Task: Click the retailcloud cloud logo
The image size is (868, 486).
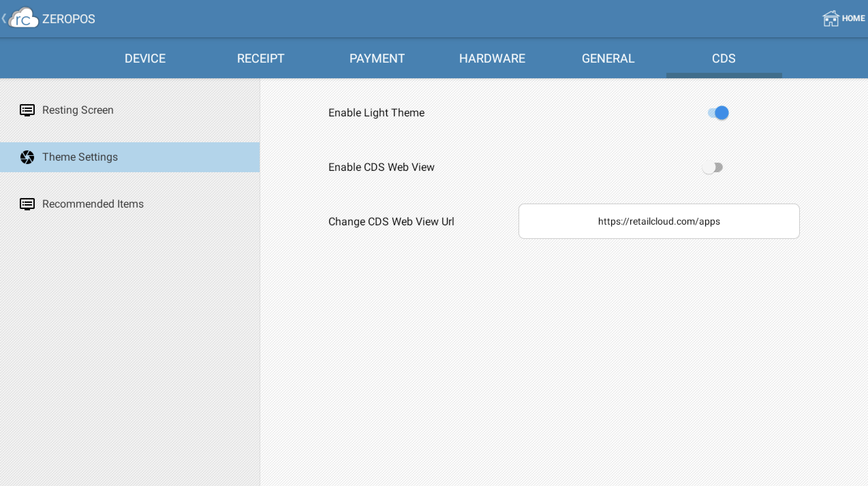Action: click(x=24, y=18)
